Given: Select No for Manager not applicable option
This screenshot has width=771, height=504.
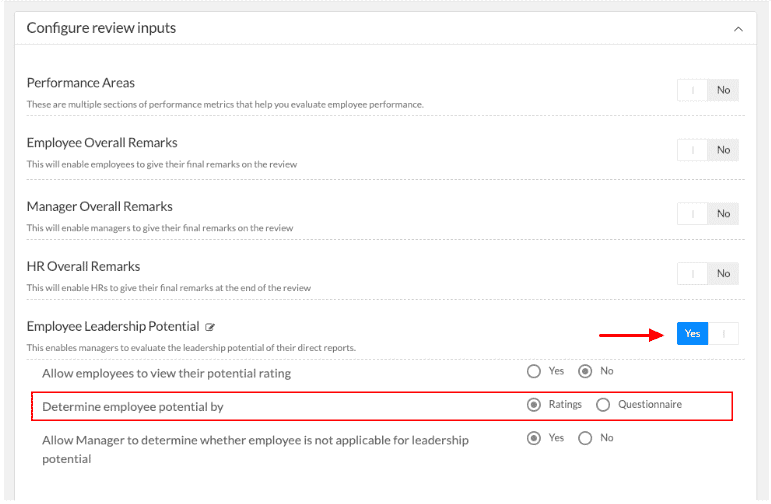Looking at the screenshot, I should pos(585,438).
